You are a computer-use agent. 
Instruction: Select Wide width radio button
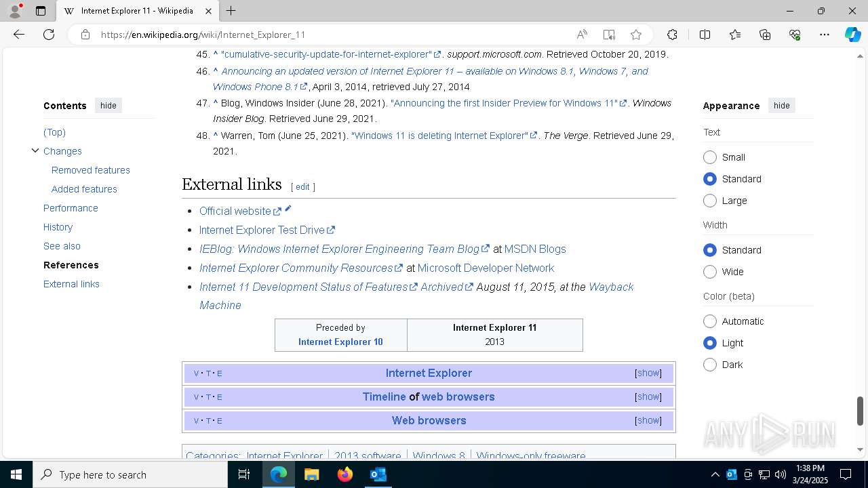(710, 272)
